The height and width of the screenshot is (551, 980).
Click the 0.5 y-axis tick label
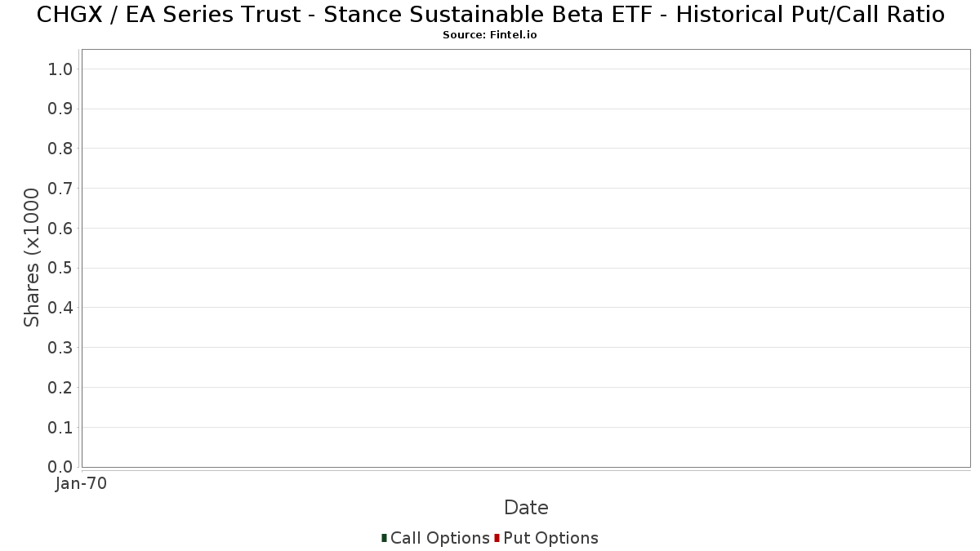pos(61,269)
